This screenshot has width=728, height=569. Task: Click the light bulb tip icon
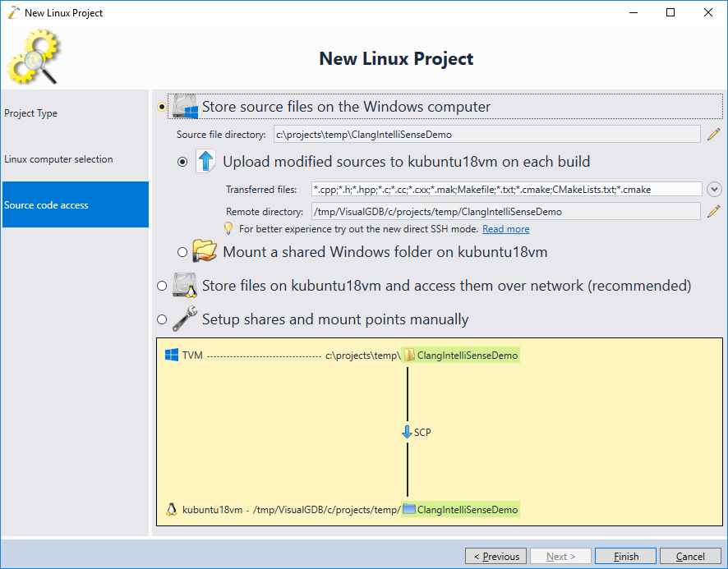pos(228,228)
